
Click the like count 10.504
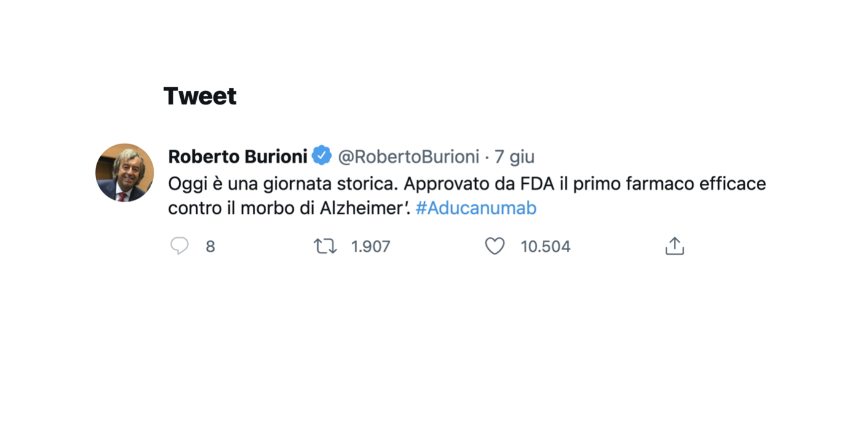click(x=545, y=247)
